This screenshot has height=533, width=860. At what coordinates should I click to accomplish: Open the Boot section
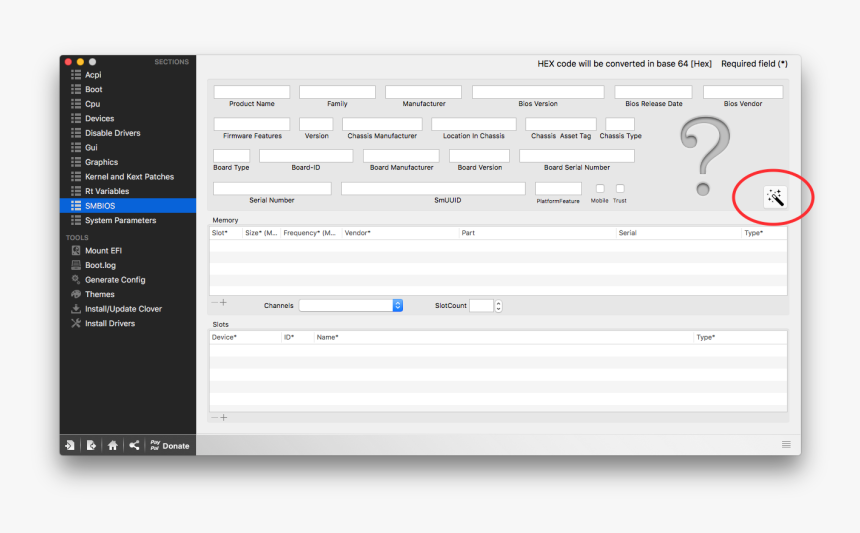coord(128,89)
